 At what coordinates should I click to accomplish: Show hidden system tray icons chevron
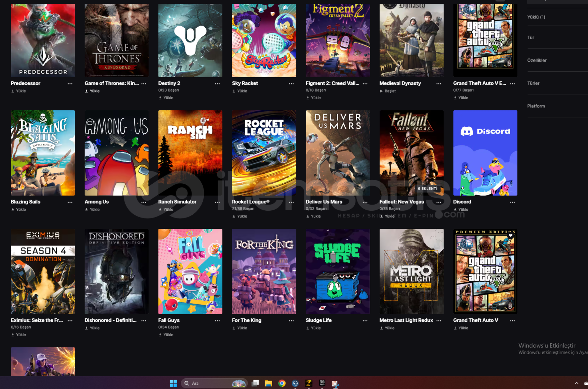[576, 383]
